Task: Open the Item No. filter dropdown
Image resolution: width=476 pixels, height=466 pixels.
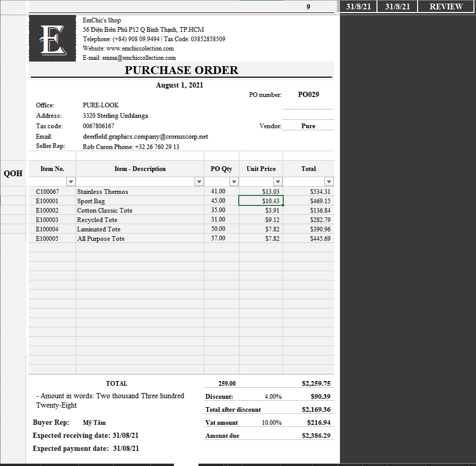Action: pos(71,181)
